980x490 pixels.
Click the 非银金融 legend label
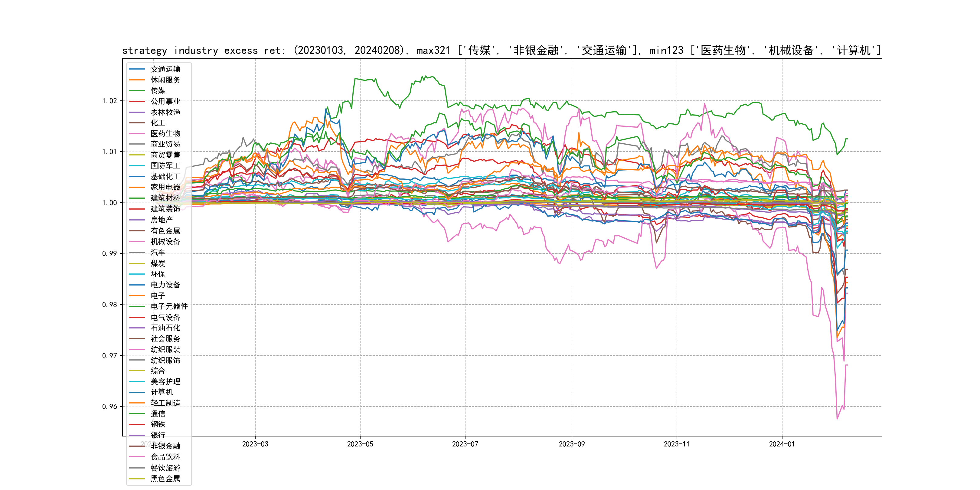(x=165, y=446)
